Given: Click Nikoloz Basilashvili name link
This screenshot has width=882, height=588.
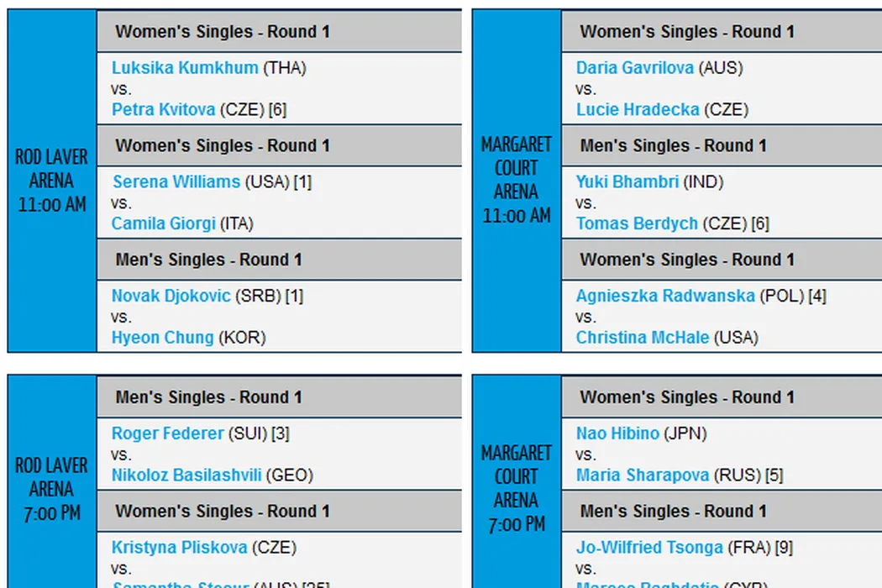Looking at the screenshot, I should click(x=186, y=475).
